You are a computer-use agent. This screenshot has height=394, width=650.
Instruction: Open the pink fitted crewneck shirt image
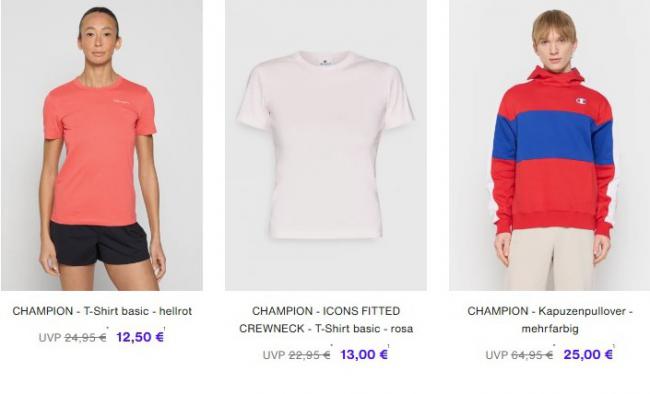326,145
